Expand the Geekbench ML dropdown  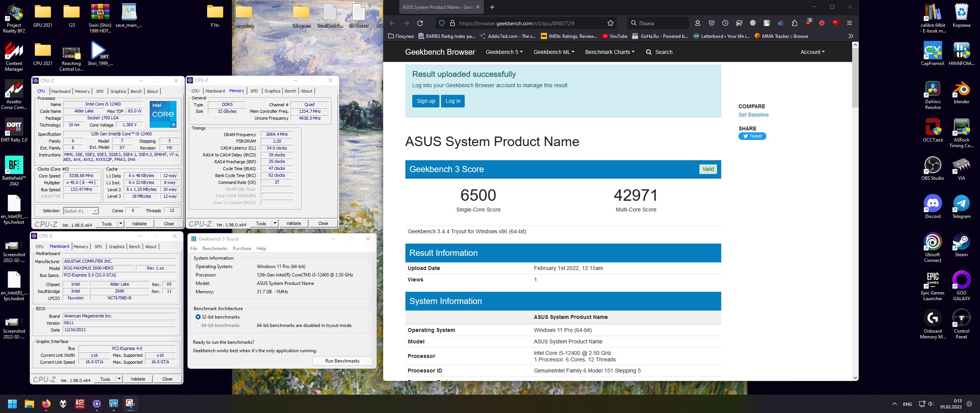(x=554, y=52)
